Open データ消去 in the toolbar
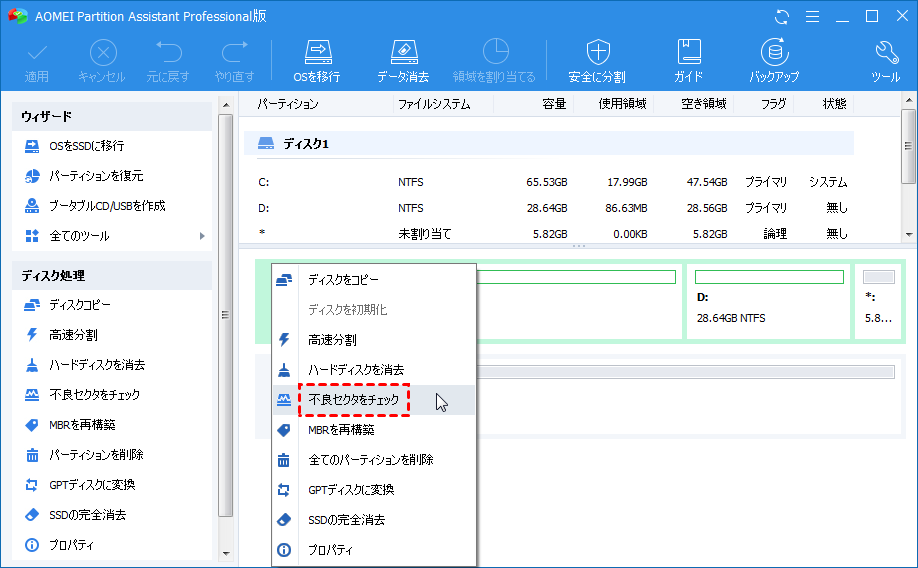 403,61
